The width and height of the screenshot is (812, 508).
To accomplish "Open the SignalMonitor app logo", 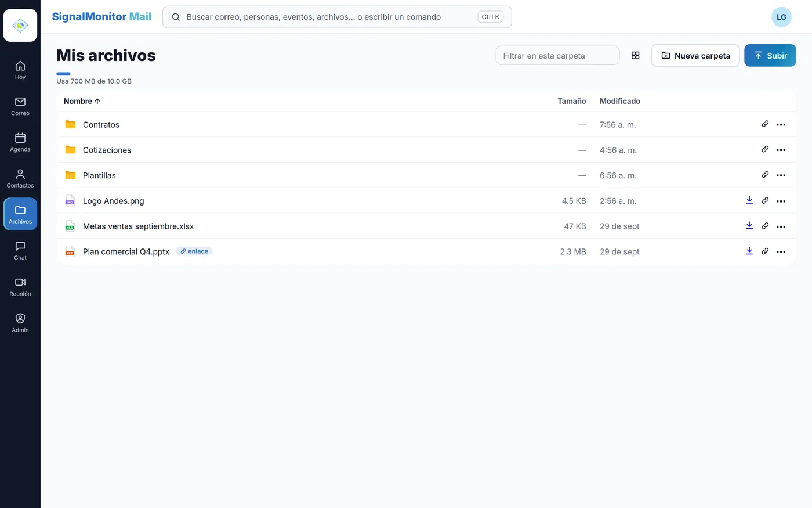I will 20,26.
